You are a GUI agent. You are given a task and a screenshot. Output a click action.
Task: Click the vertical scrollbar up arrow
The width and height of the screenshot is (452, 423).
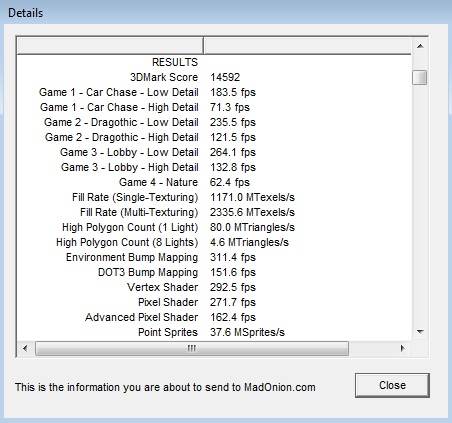tap(420, 46)
